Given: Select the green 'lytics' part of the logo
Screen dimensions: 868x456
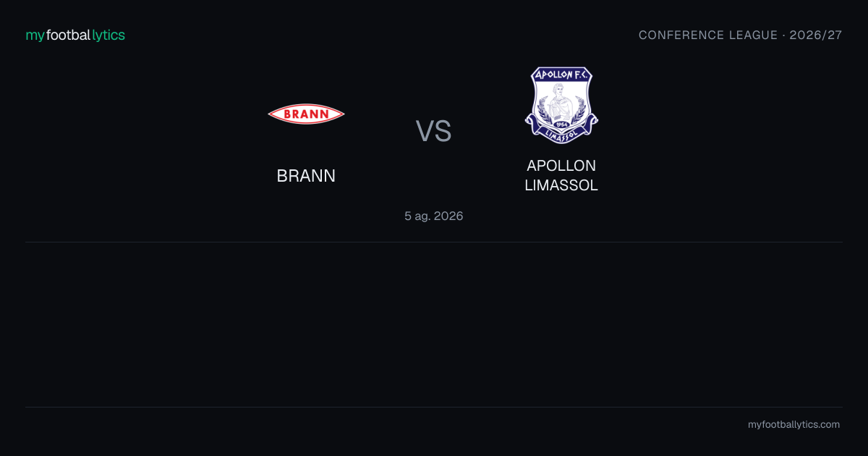Looking at the screenshot, I should [x=109, y=35].
